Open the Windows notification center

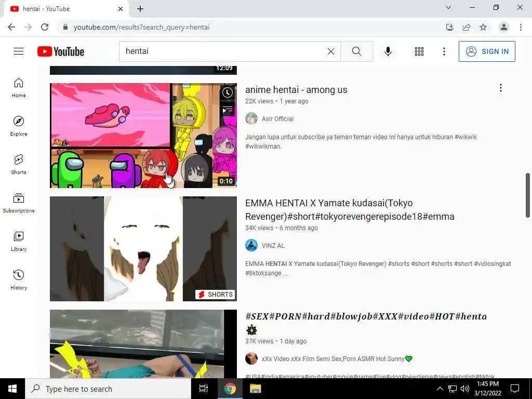click(x=515, y=389)
